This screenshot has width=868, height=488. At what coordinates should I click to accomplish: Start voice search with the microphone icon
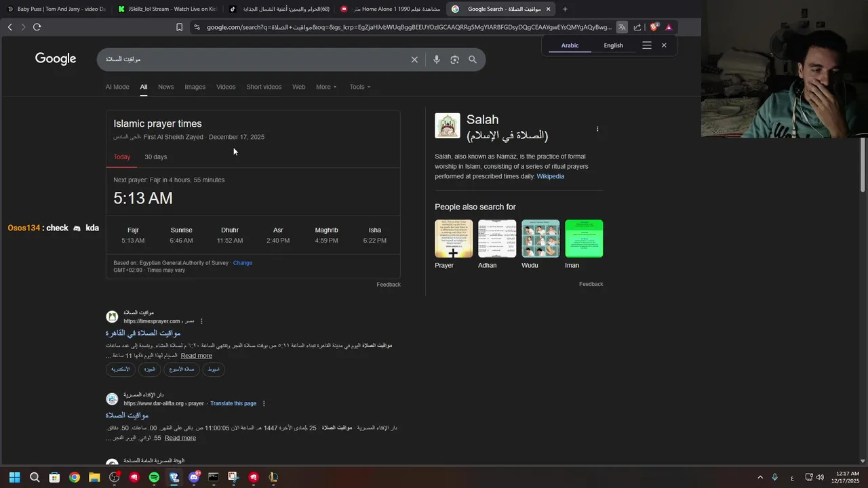tap(436, 60)
